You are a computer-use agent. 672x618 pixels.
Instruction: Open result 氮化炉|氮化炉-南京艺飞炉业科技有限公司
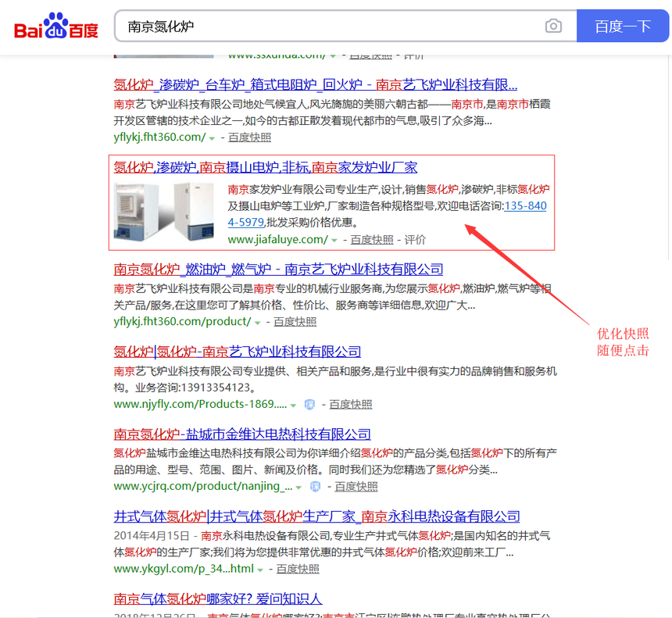pyautogui.click(x=237, y=352)
